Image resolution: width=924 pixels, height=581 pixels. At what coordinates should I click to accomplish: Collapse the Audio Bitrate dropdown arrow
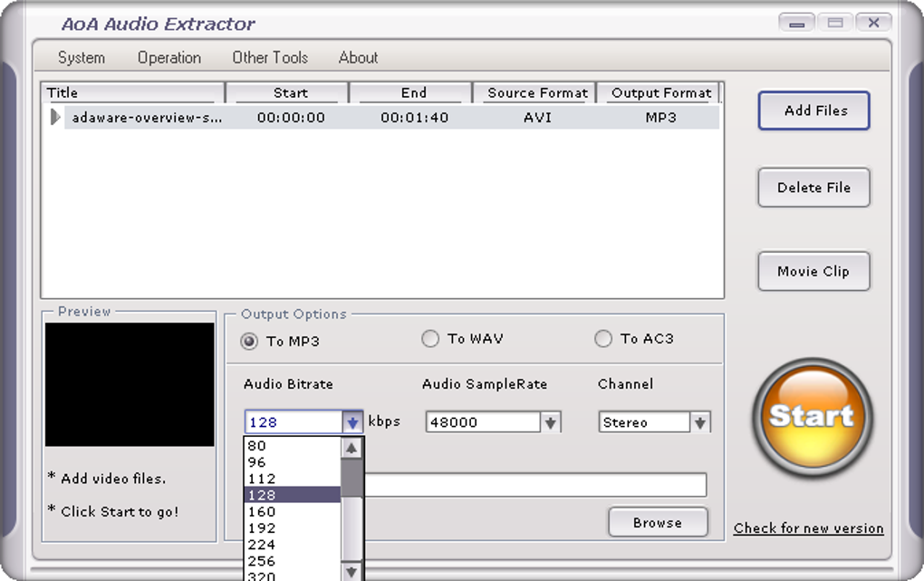[x=352, y=422]
